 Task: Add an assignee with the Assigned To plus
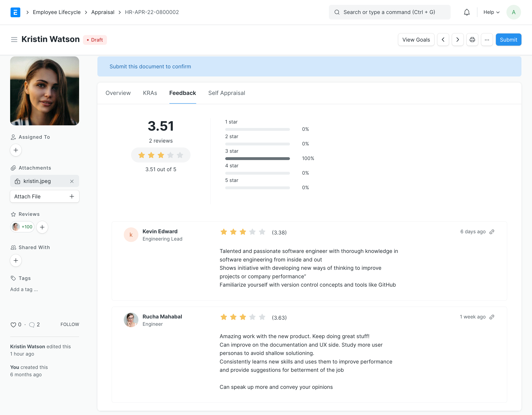click(x=16, y=150)
